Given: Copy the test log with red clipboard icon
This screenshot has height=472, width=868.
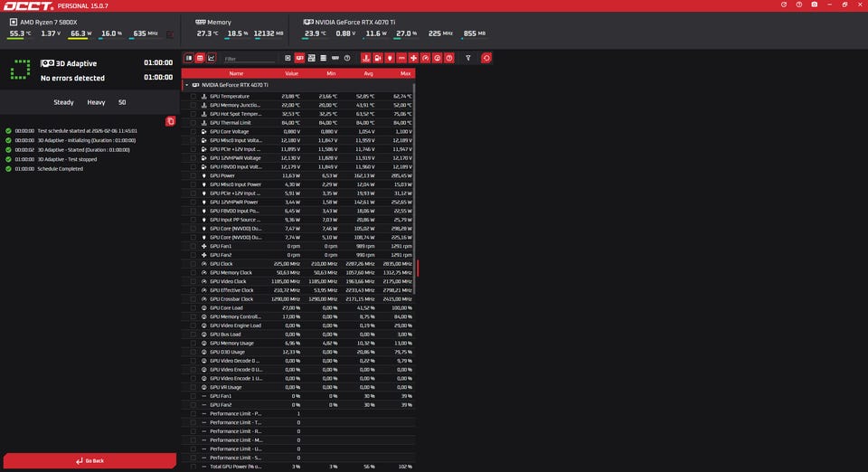Looking at the screenshot, I should [171, 121].
